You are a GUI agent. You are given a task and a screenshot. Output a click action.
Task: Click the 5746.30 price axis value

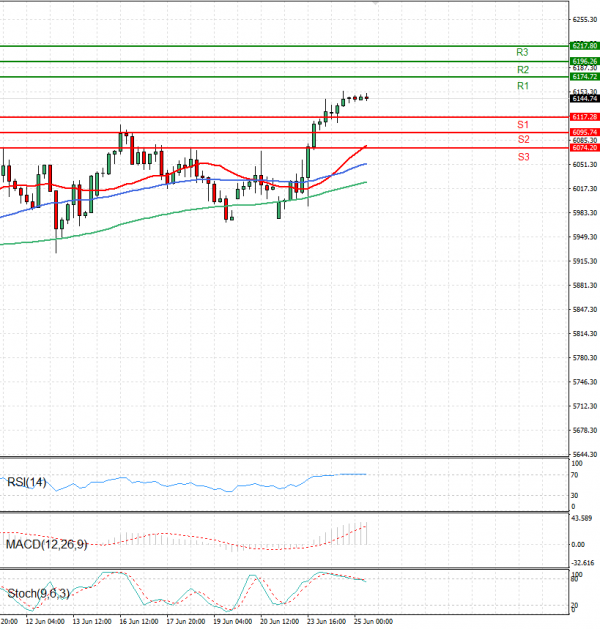585,382
